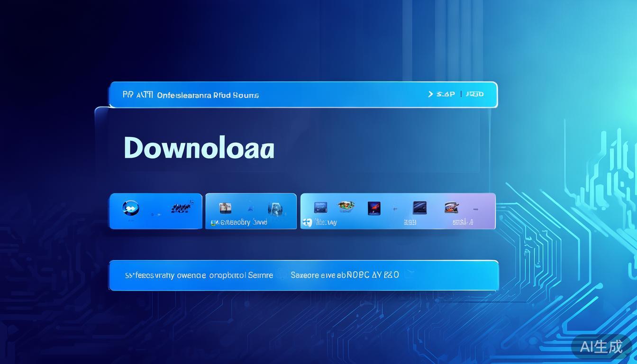Screen dimensions: 637x364
Task: Open the blue landscape thumbnail icon
Action: click(x=320, y=207)
